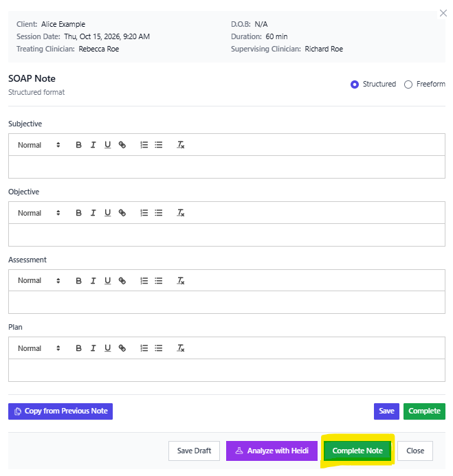The height and width of the screenshot is (476, 453).
Task: Click the Close button in footer
Action: pyautogui.click(x=415, y=451)
